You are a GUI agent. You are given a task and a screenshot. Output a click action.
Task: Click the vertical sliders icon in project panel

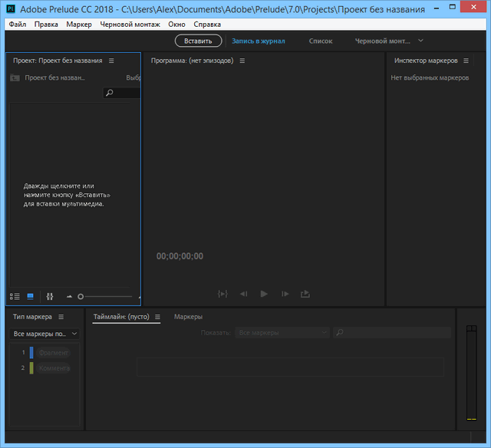(50, 296)
